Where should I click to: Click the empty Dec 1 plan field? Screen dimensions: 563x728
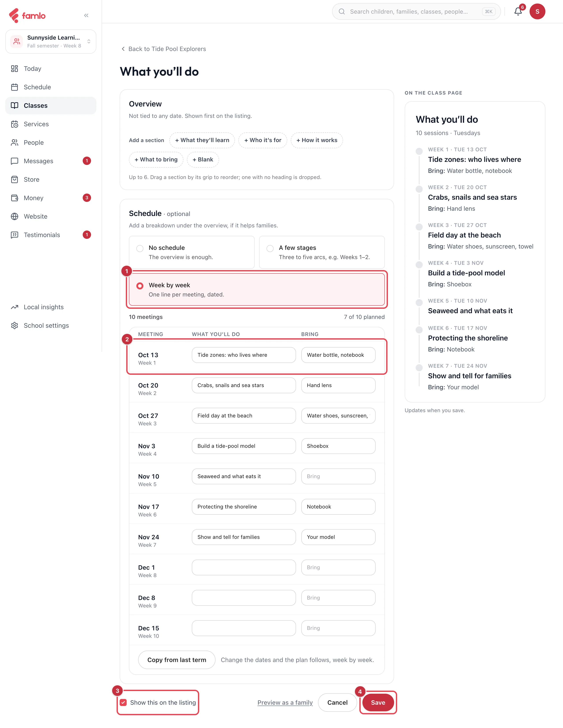[244, 567]
